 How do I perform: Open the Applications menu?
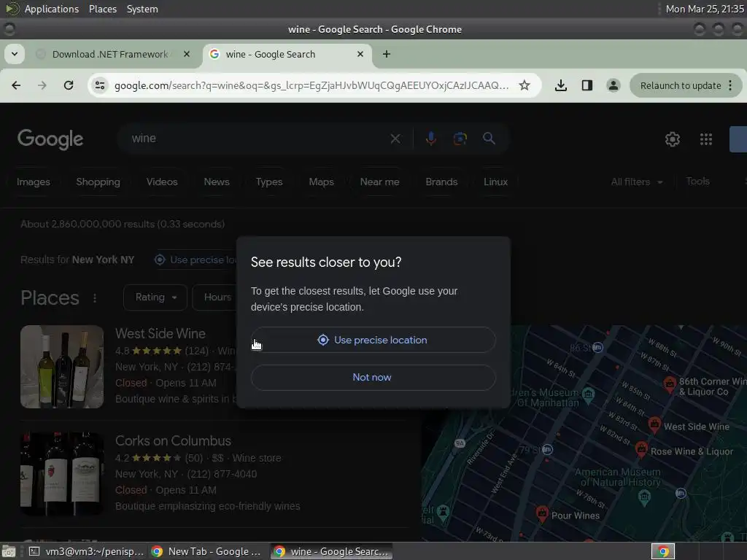click(52, 9)
